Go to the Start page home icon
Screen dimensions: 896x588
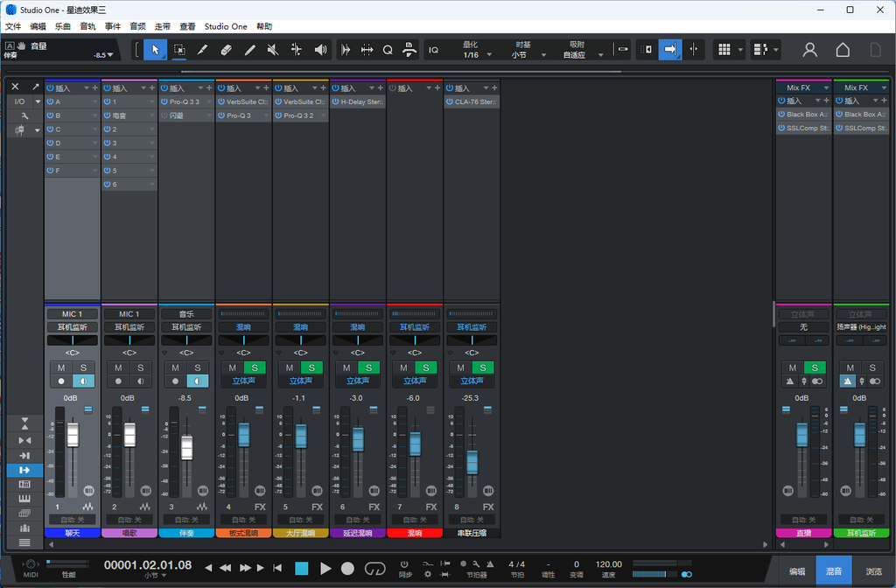click(843, 50)
